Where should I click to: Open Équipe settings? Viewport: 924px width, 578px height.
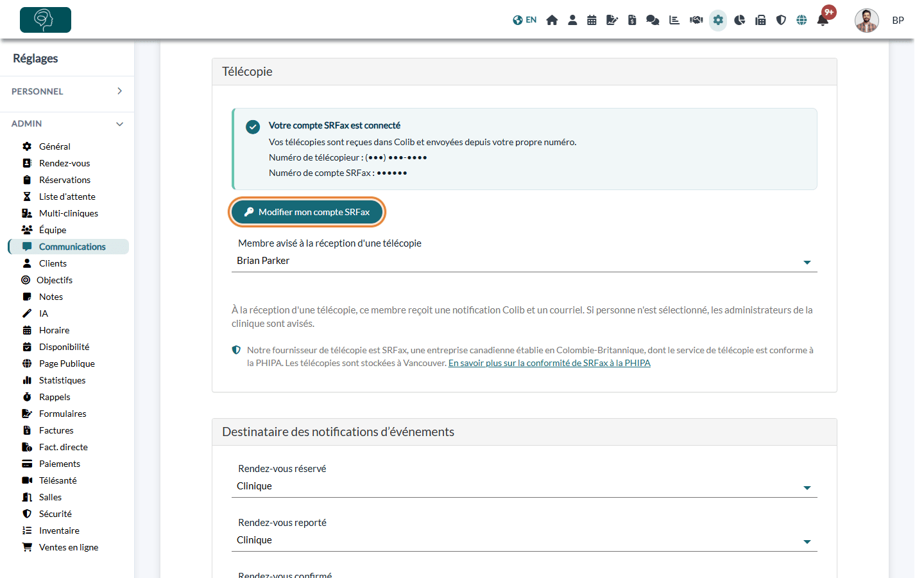click(53, 230)
